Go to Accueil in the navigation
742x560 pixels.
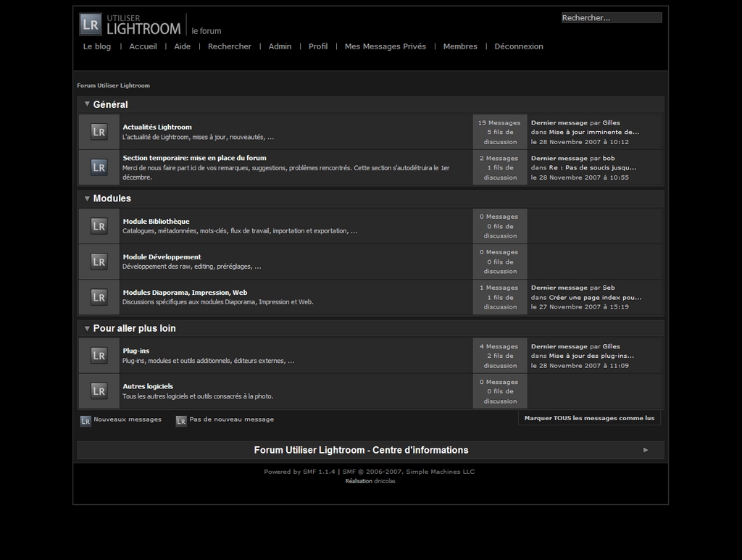[143, 46]
